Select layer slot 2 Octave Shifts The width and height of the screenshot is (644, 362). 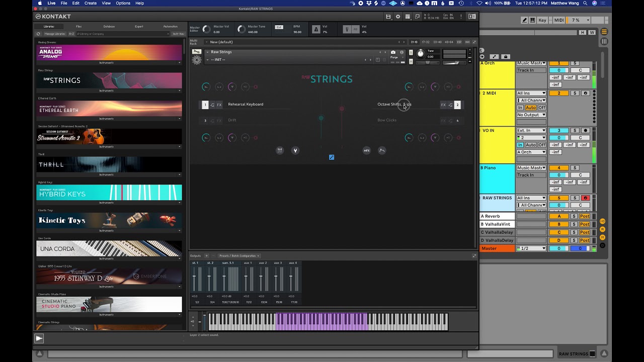point(457,105)
